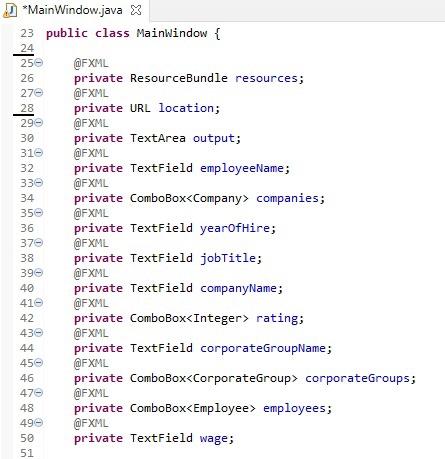Click line number 28 in the gutter

pyautogui.click(x=27, y=108)
